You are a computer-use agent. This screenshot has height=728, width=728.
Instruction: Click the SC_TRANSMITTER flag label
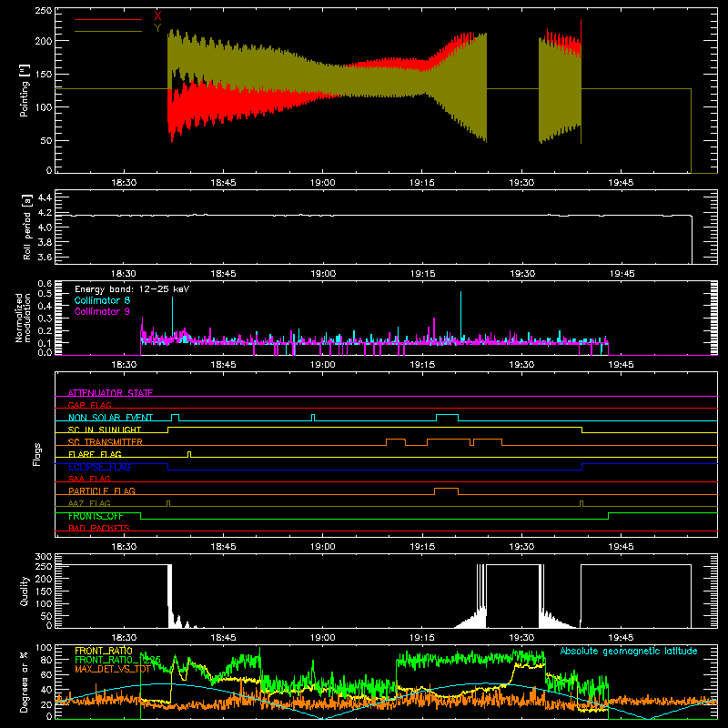105,442
